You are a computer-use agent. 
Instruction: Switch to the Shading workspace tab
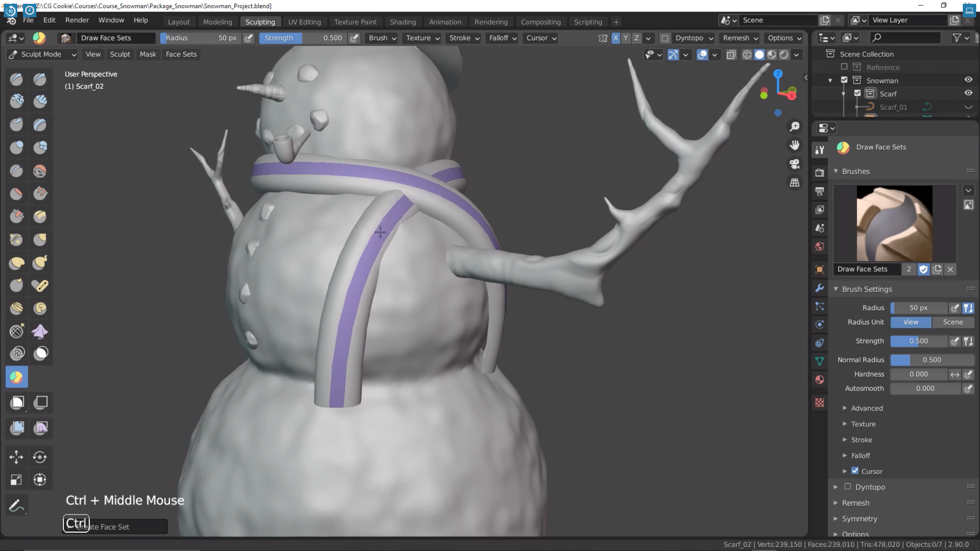[x=402, y=22]
